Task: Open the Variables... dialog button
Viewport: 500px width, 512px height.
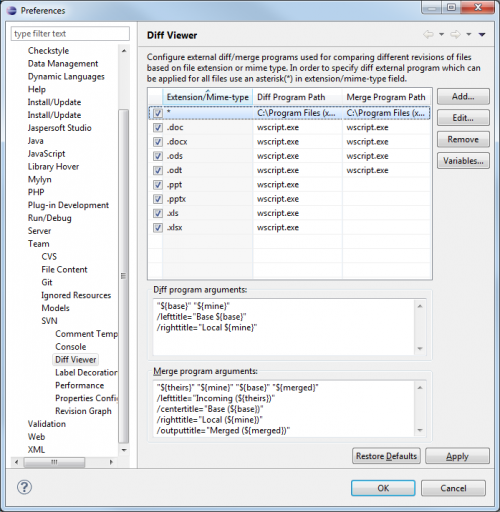Action: click(463, 161)
